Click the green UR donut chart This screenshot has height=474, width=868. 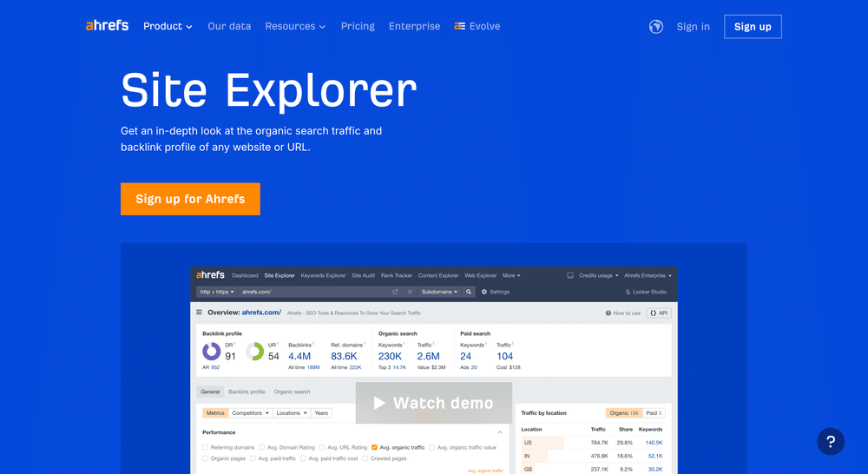tap(254, 351)
